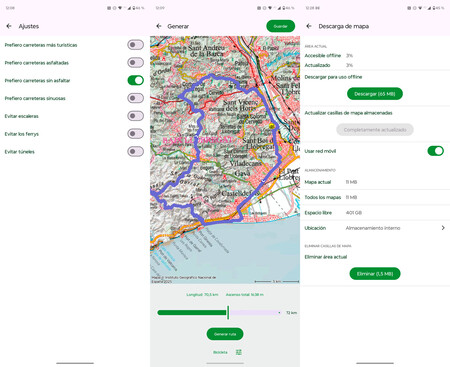450x367 pixels.
Task: Click the Generar ruta button
Action: point(225,334)
